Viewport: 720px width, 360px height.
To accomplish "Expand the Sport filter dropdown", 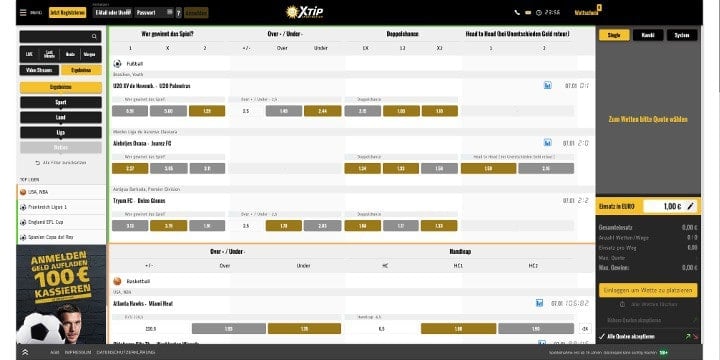I will coord(61,102).
